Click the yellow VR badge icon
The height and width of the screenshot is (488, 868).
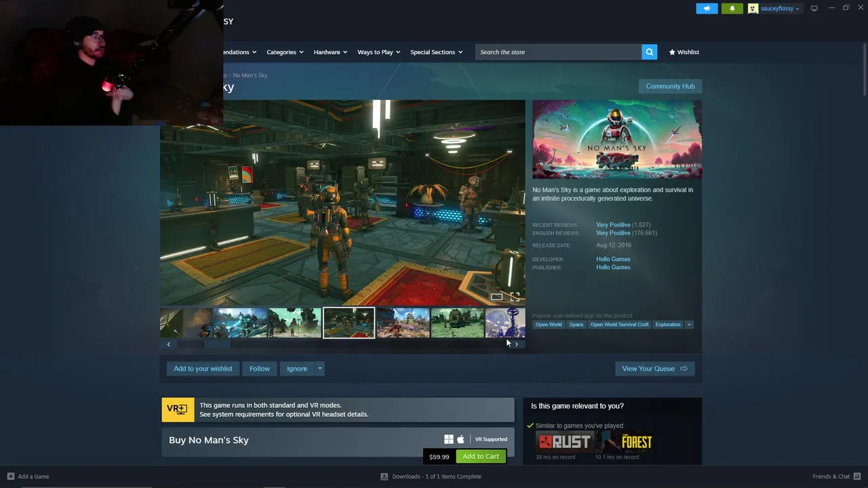pos(178,409)
